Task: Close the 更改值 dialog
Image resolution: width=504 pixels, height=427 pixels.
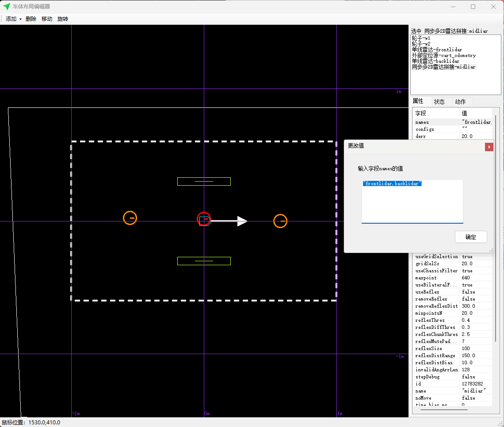Action: pos(489,147)
